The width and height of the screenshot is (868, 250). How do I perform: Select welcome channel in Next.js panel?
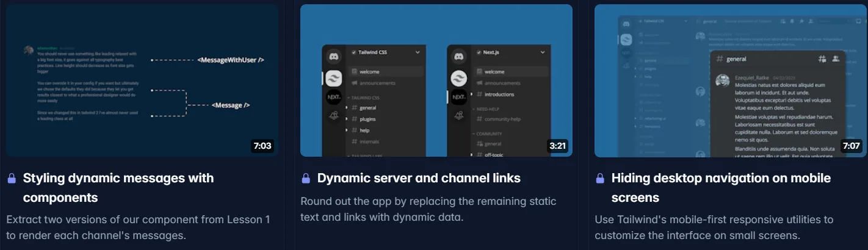click(512, 72)
